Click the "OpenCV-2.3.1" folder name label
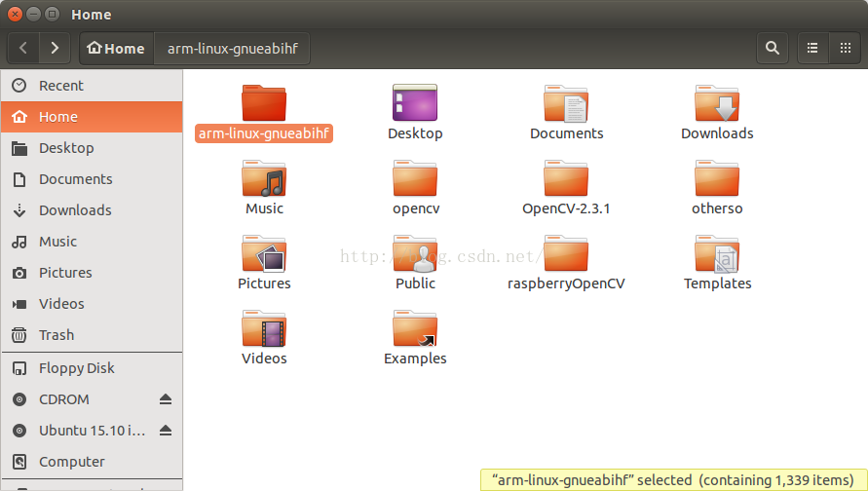This screenshot has width=868, height=491. pos(566,208)
